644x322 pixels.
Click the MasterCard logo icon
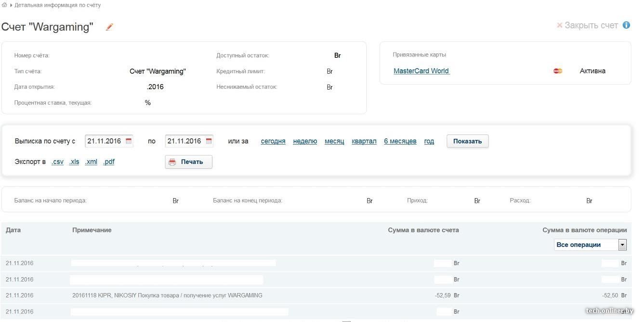pyautogui.click(x=558, y=71)
